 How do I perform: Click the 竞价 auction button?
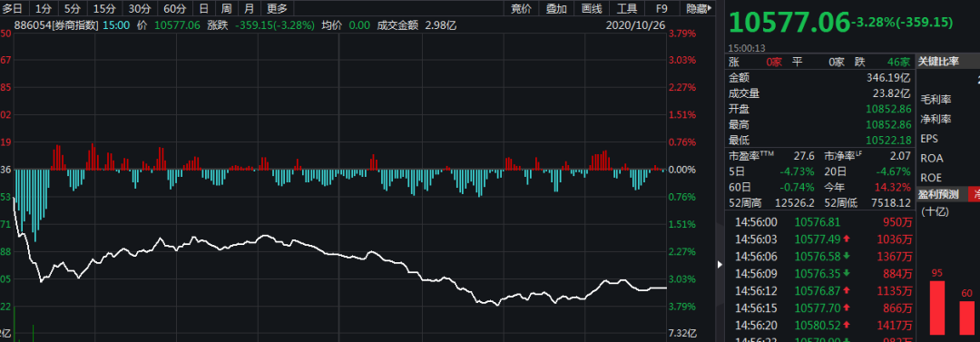click(x=521, y=8)
